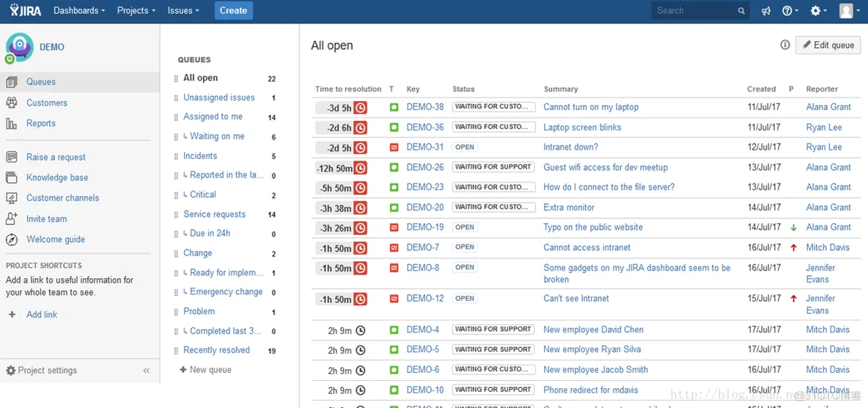Select the Problem queue
The image size is (868, 408).
pos(199,312)
